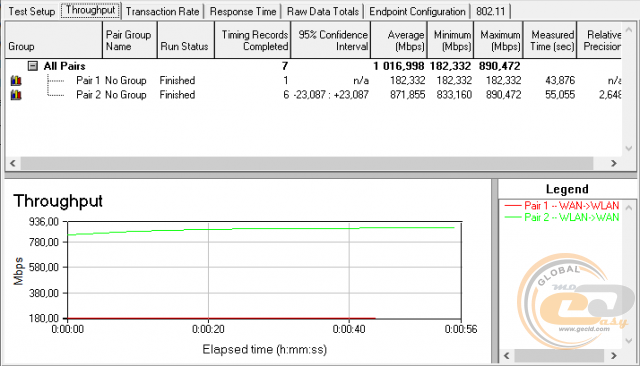
Task: Select the Throughput tab
Action: 91,10
